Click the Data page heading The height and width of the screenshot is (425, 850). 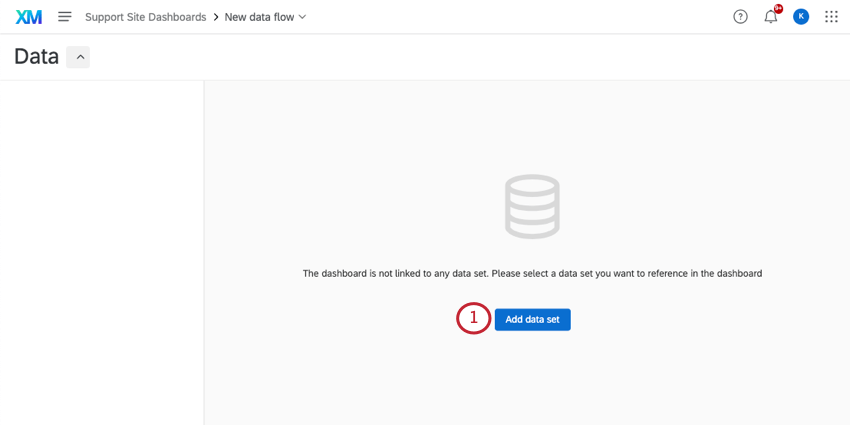36,56
